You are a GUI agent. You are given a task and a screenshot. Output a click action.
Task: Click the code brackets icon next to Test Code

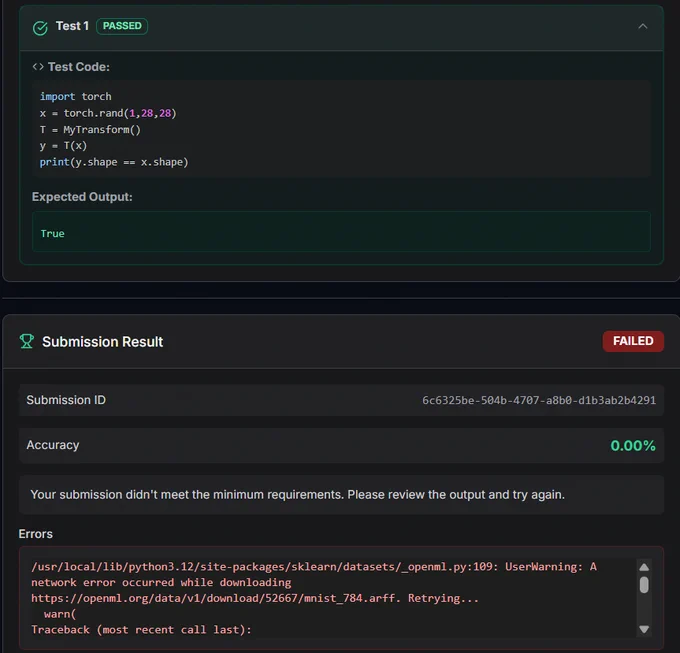[x=38, y=67]
